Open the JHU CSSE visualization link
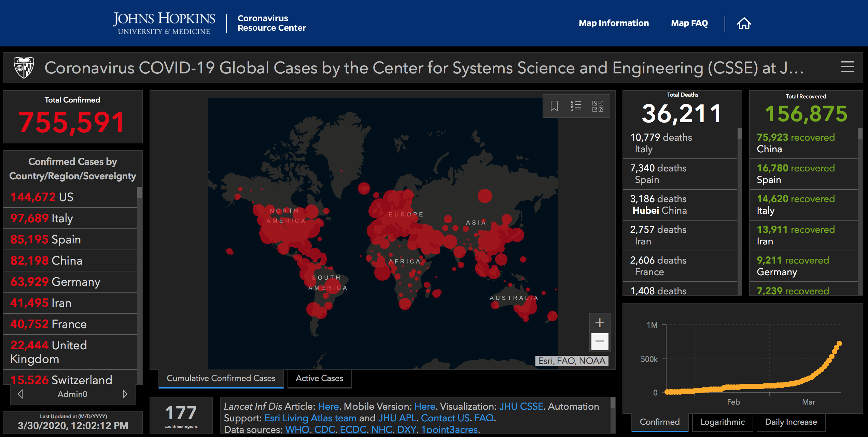The image size is (868, 437). [521, 406]
